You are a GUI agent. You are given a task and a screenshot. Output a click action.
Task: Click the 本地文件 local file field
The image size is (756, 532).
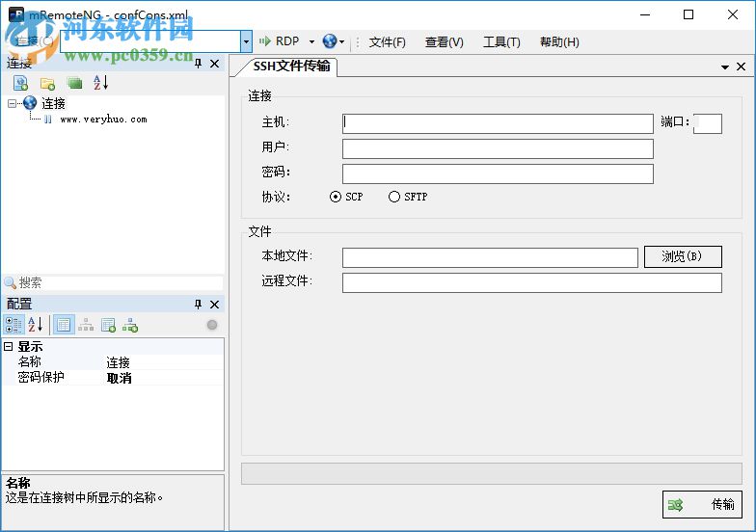coord(490,258)
